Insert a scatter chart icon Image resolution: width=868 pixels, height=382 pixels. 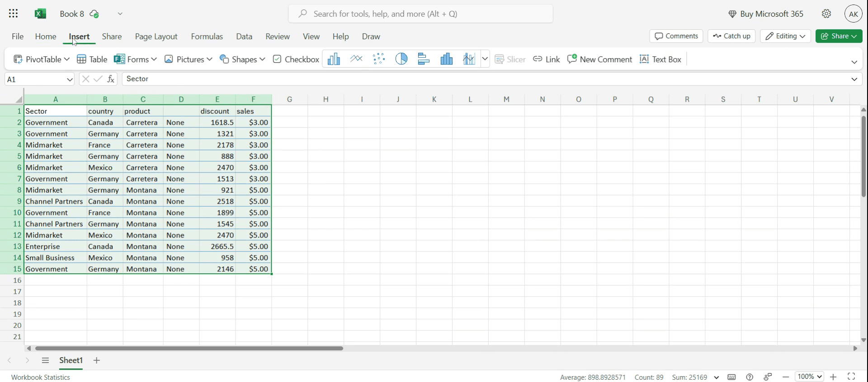click(379, 59)
